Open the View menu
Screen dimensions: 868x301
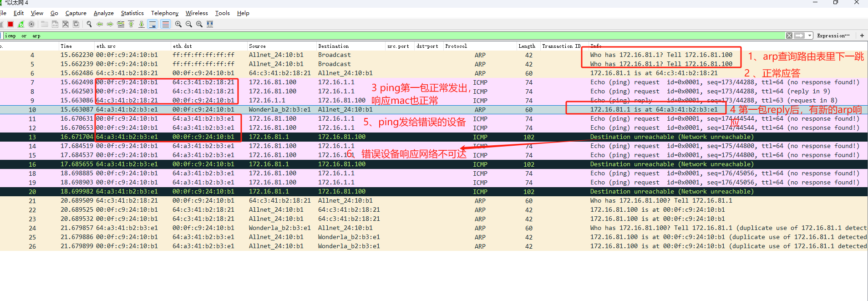[37, 13]
